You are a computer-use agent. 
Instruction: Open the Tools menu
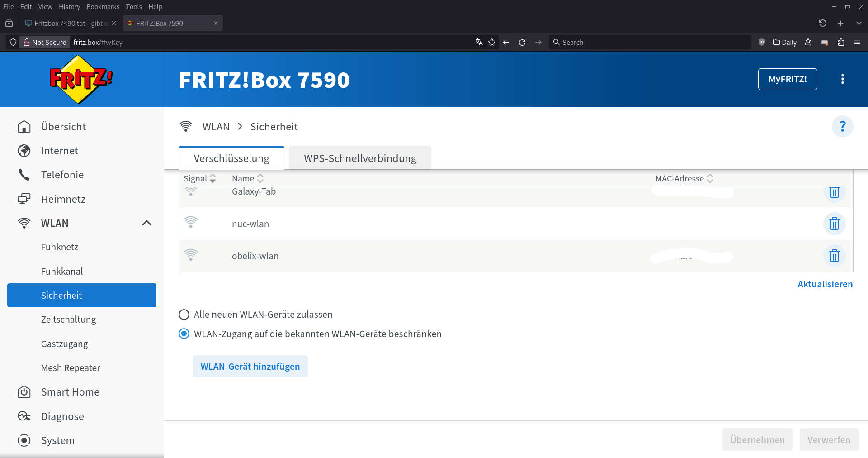pos(134,7)
